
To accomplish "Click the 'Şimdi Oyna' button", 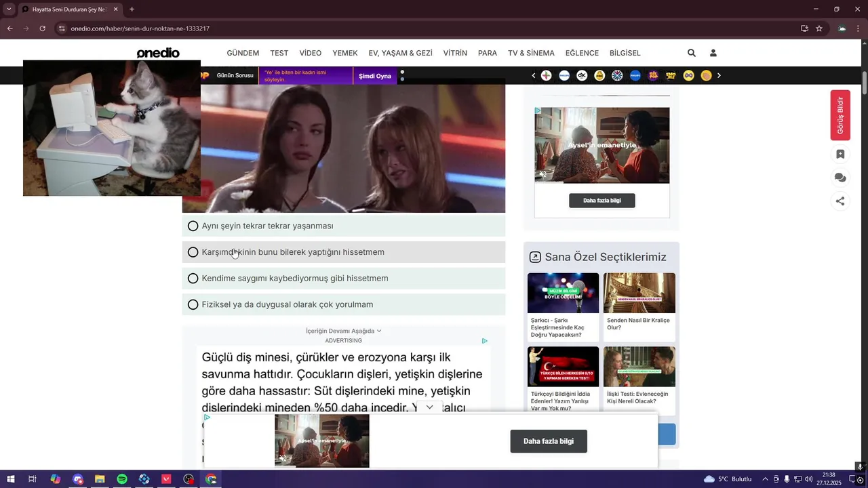I will tap(375, 76).
